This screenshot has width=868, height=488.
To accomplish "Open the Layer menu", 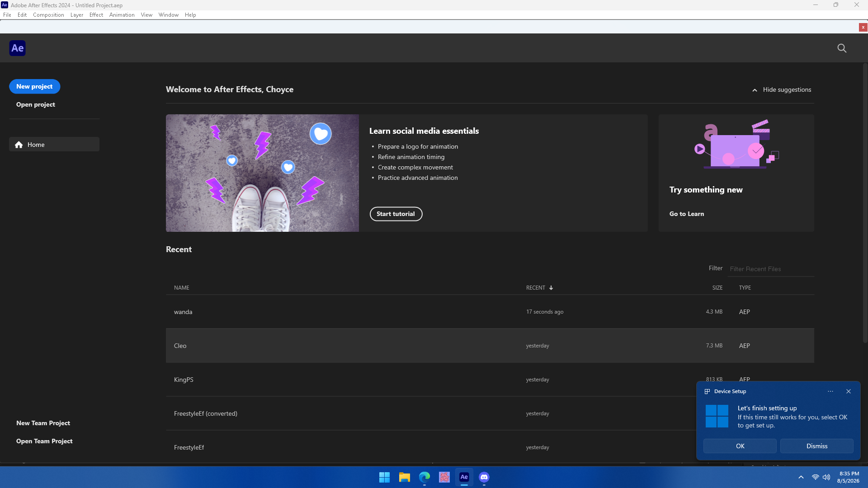I will (x=77, y=15).
